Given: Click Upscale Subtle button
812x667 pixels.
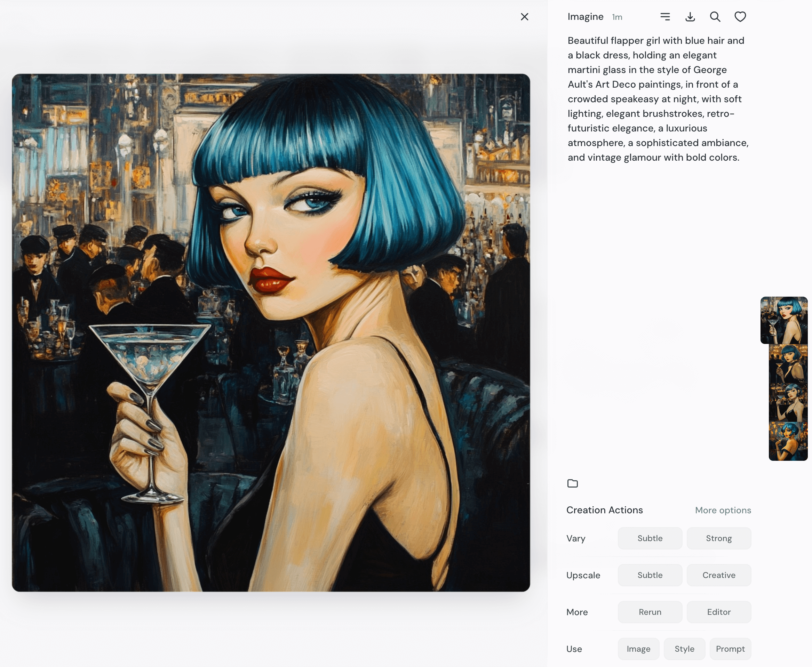Looking at the screenshot, I should tap(650, 575).
